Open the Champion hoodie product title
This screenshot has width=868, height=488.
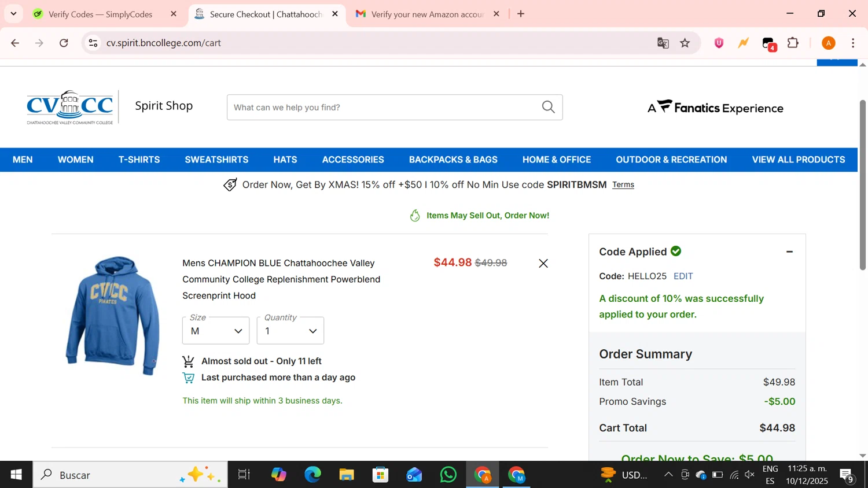[281, 279]
